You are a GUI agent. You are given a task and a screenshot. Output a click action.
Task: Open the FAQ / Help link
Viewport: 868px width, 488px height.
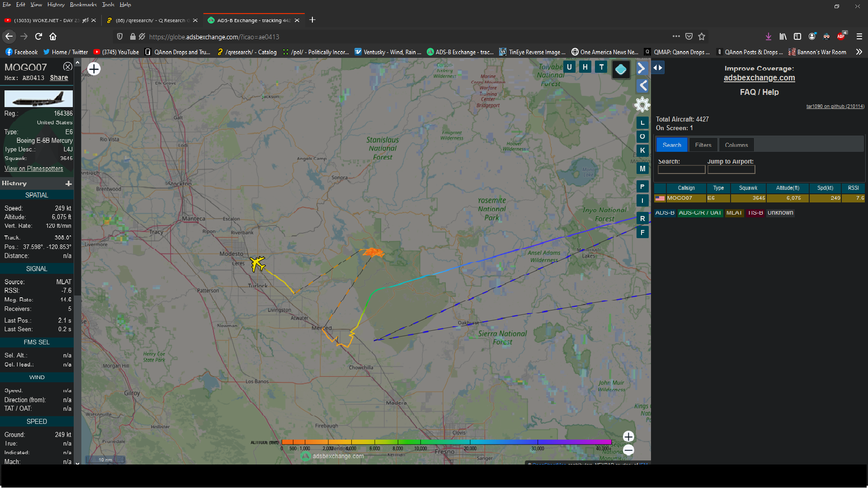coord(759,92)
